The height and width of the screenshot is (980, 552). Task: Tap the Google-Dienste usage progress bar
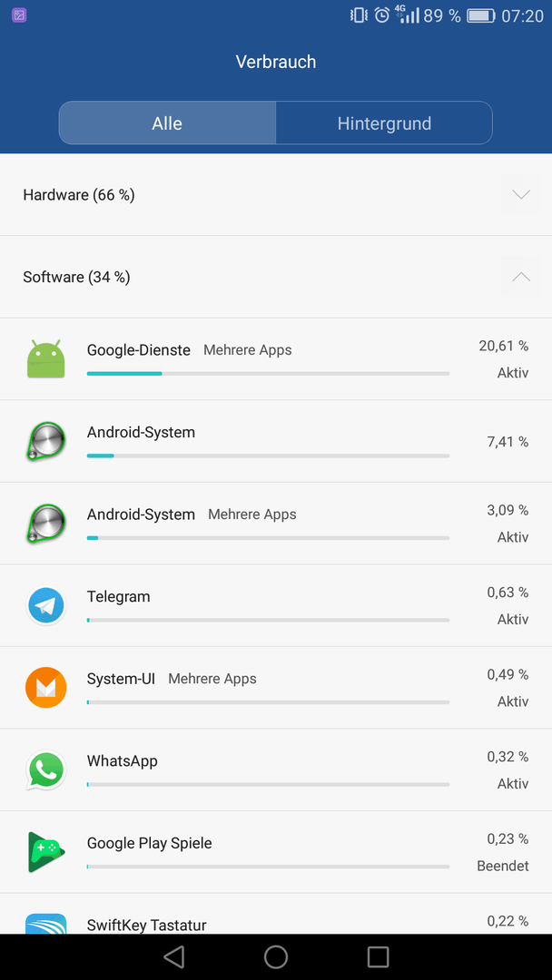(268, 374)
